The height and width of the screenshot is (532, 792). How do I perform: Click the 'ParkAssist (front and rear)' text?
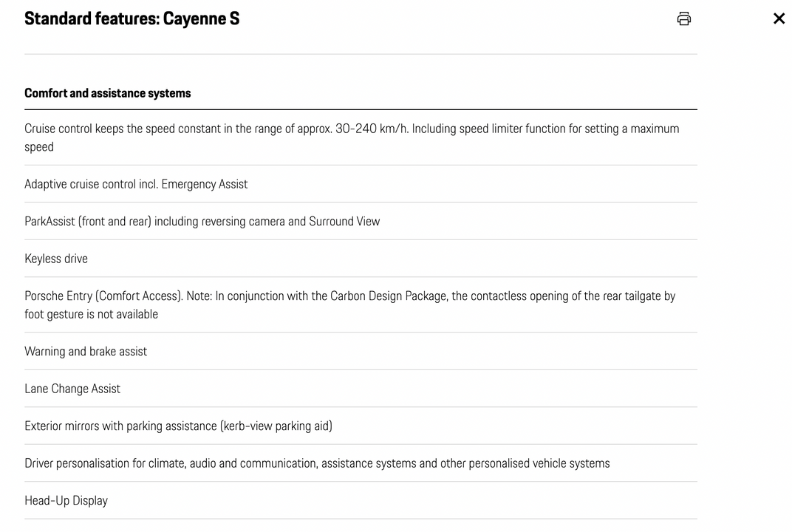pos(88,221)
